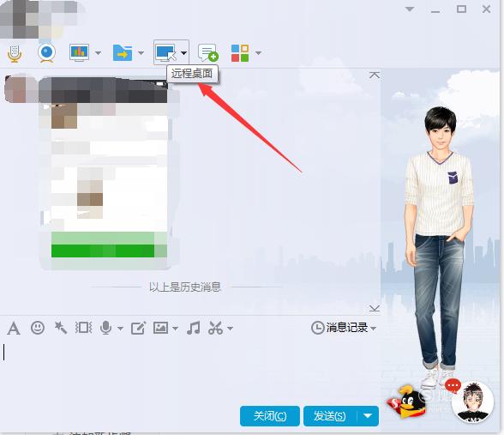Expand the voice message dropdown arrow
The height and width of the screenshot is (435, 504).
tap(120, 329)
